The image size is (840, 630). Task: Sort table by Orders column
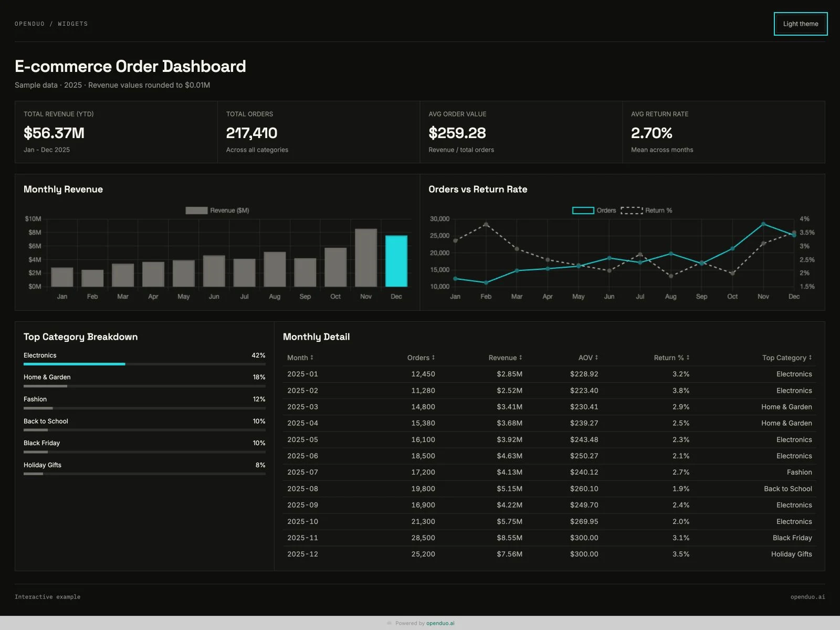pyautogui.click(x=421, y=358)
